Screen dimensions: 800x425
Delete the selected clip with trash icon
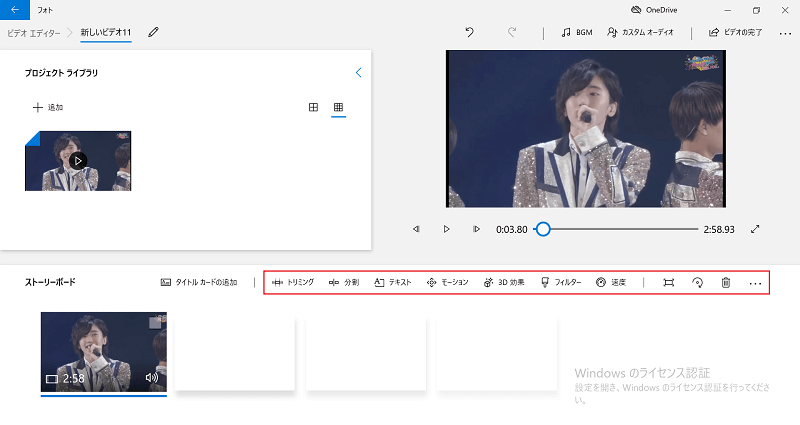pyautogui.click(x=726, y=282)
